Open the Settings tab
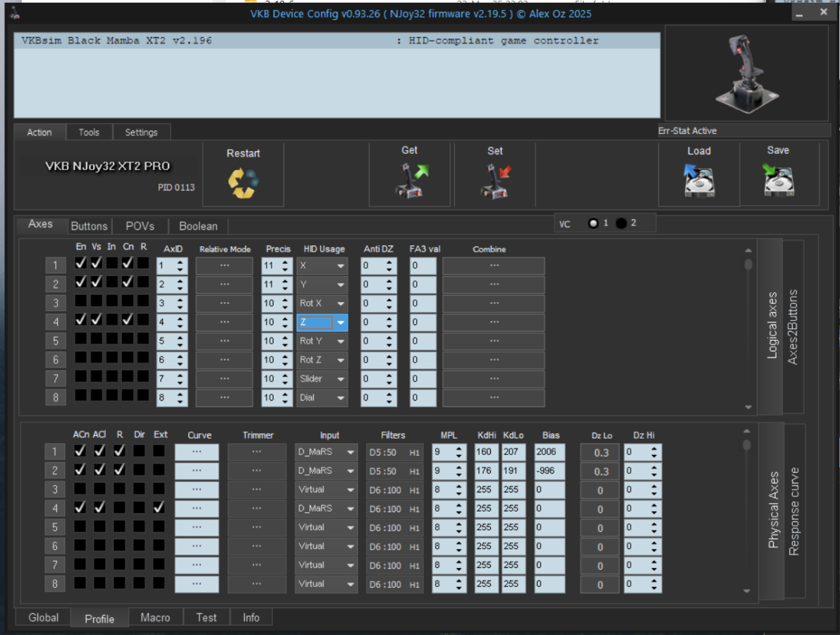840x635 pixels. click(142, 133)
